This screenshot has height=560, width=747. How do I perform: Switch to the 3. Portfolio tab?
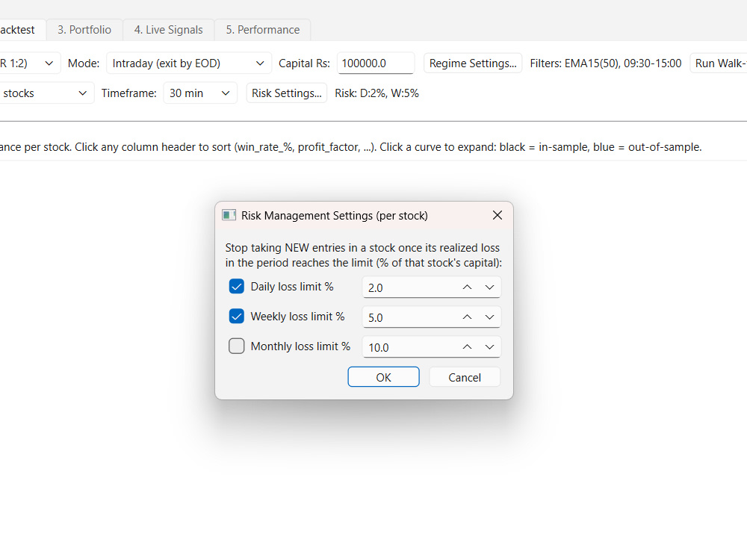pos(84,30)
